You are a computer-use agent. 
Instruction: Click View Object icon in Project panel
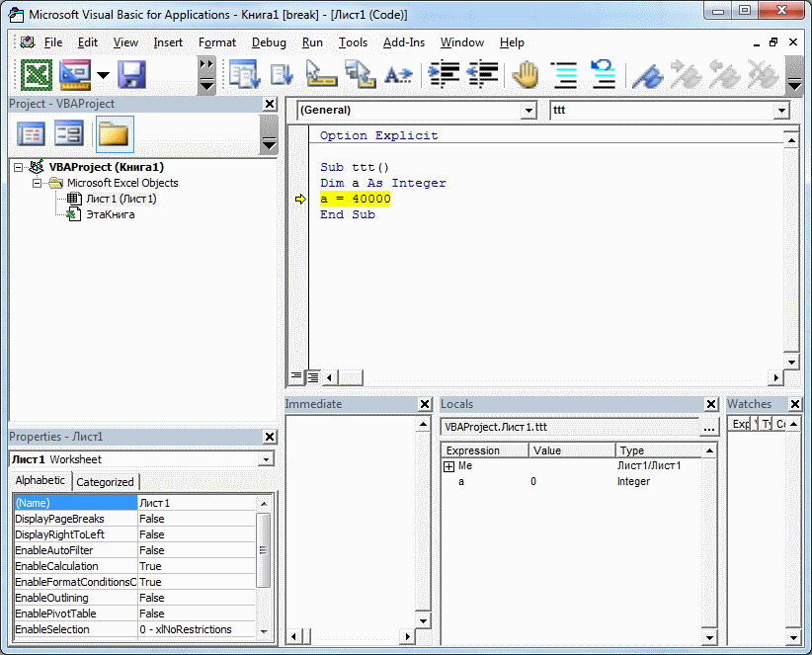pyautogui.click(x=69, y=134)
